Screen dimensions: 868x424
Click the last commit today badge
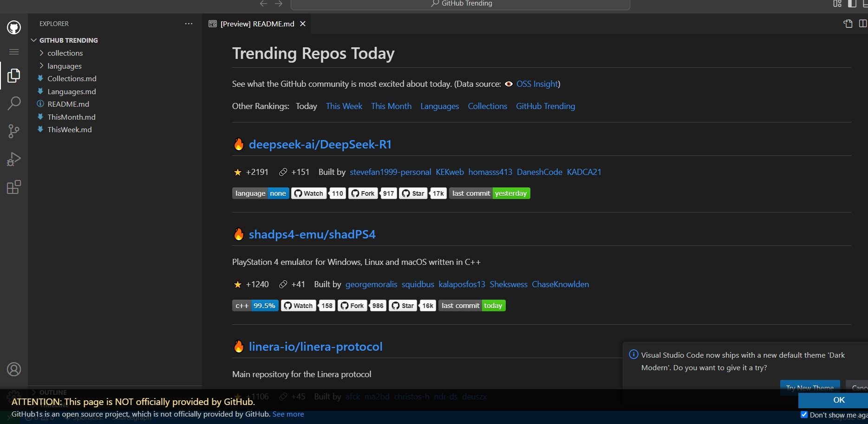tap(472, 306)
